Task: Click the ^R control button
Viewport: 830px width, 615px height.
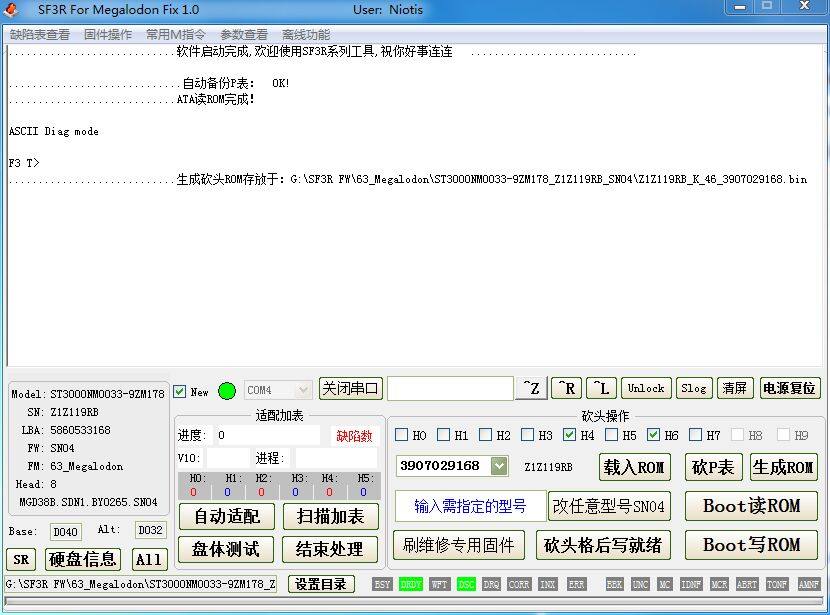Action: (566, 389)
